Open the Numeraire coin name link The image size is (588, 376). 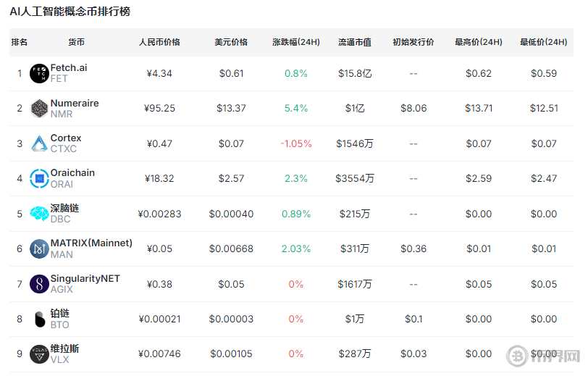point(75,104)
